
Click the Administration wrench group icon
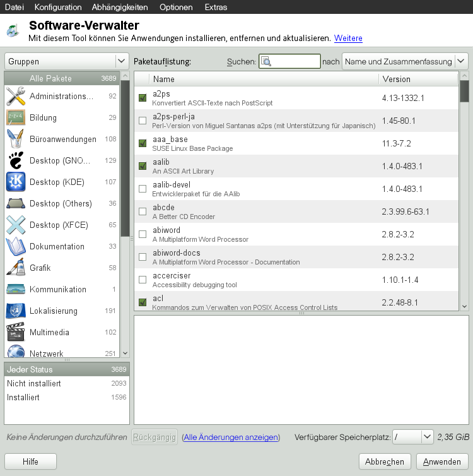(15, 97)
